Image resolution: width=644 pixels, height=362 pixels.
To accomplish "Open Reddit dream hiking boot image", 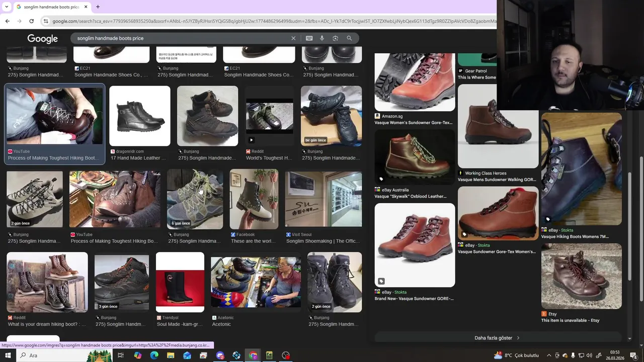I will tap(47, 282).
